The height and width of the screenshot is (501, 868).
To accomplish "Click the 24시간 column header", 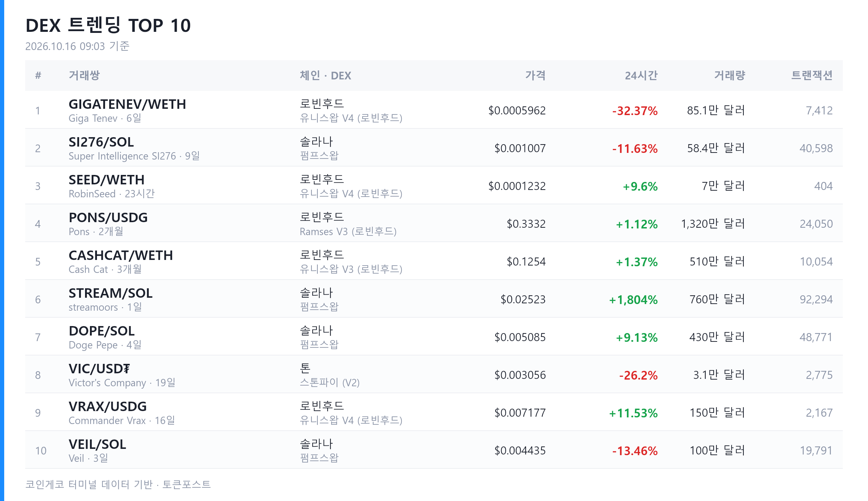I will click(642, 75).
